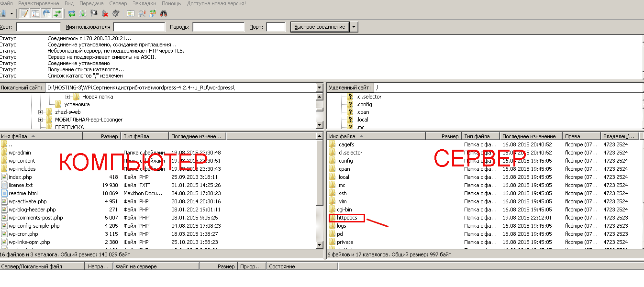The image size is (644, 287).
Task: Open the filename filters dialog icon
Action: point(131,13)
